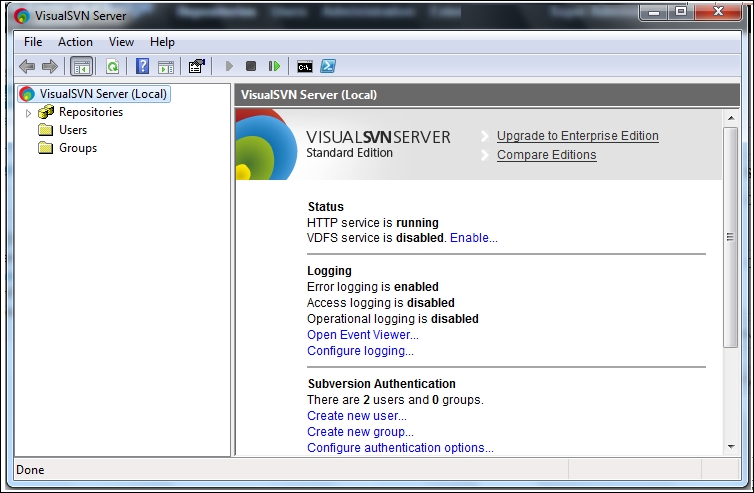Open the View menu

pos(121,42)
